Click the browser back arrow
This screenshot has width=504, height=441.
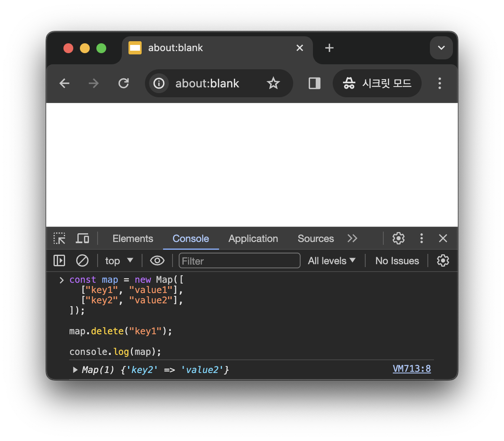tap(65, 83)
